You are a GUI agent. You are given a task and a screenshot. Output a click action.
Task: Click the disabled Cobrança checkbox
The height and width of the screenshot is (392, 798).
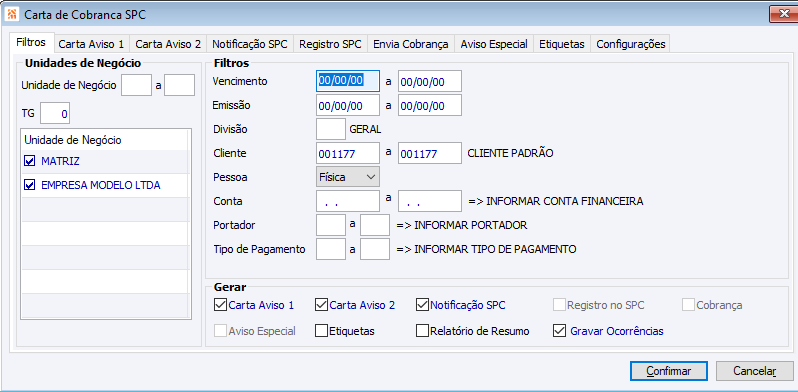[x=689, y=305]
